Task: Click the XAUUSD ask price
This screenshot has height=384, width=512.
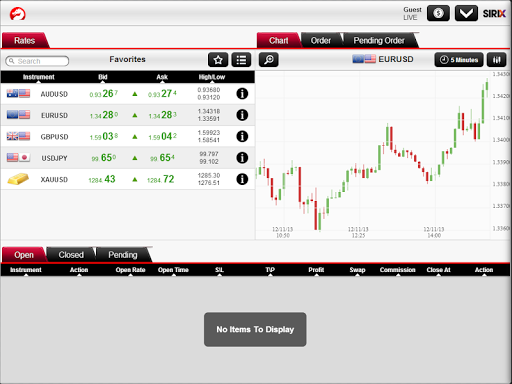Action: pos(161,179)
